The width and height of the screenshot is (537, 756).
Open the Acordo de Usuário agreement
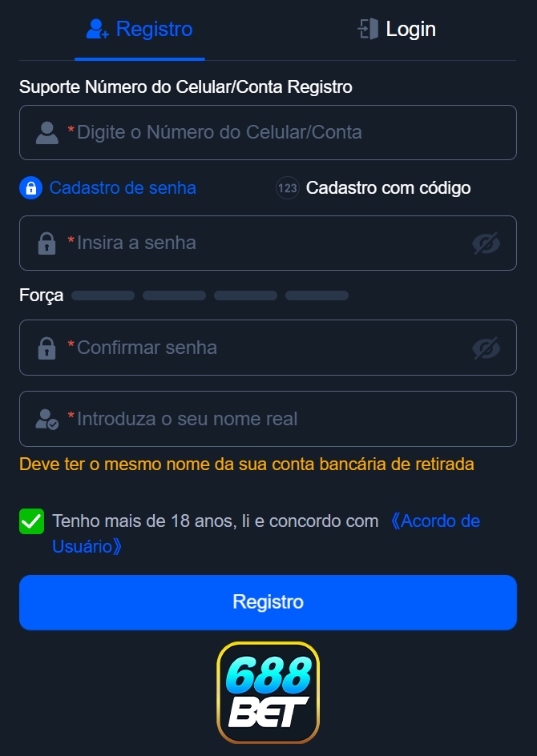coord(435,521)
